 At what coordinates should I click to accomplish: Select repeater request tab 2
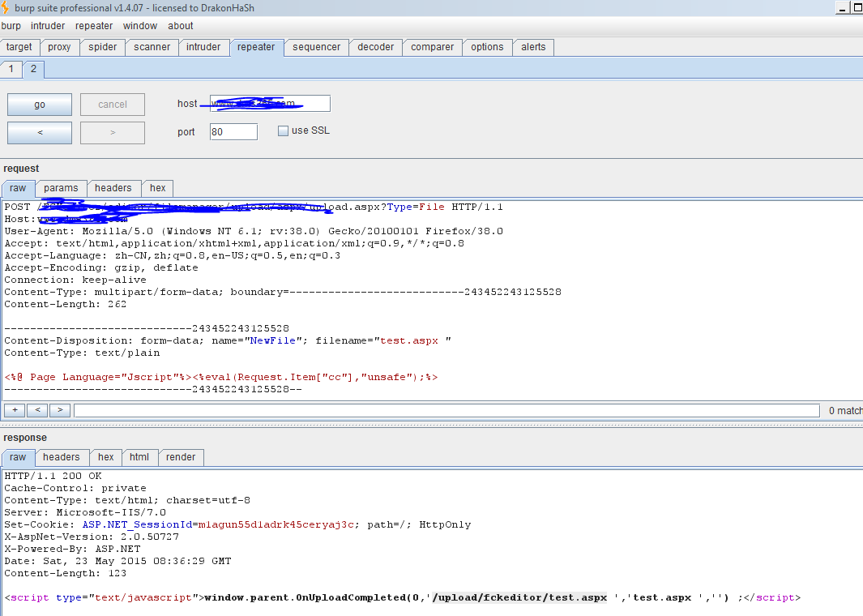click(33, 69)
